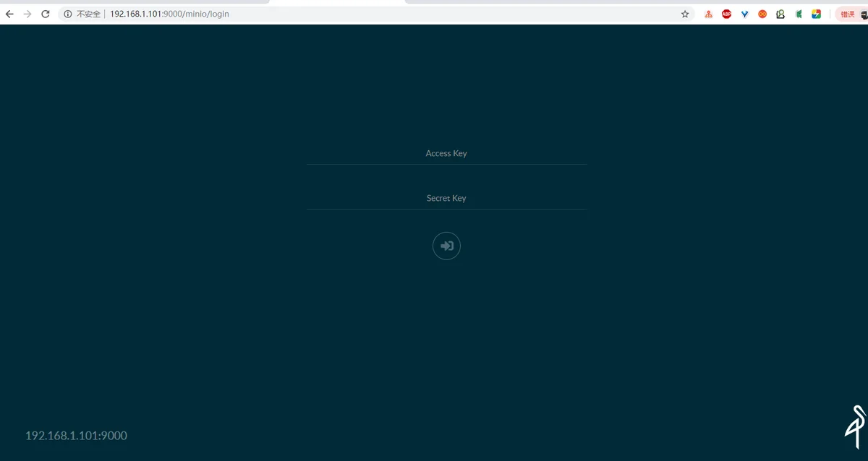Open the green flag extension icon
Screen dimensions: 868x461
[799, 14]
